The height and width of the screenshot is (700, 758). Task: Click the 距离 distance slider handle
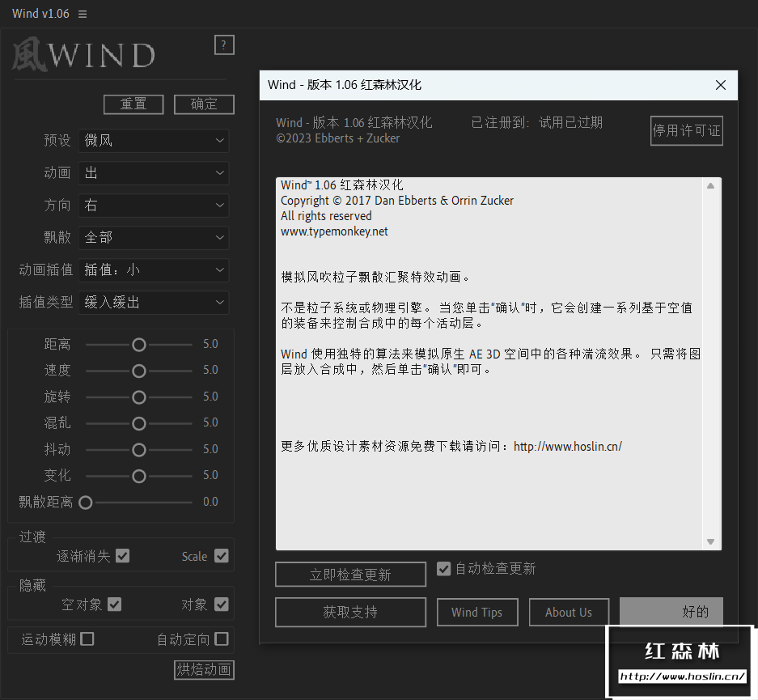139,345
